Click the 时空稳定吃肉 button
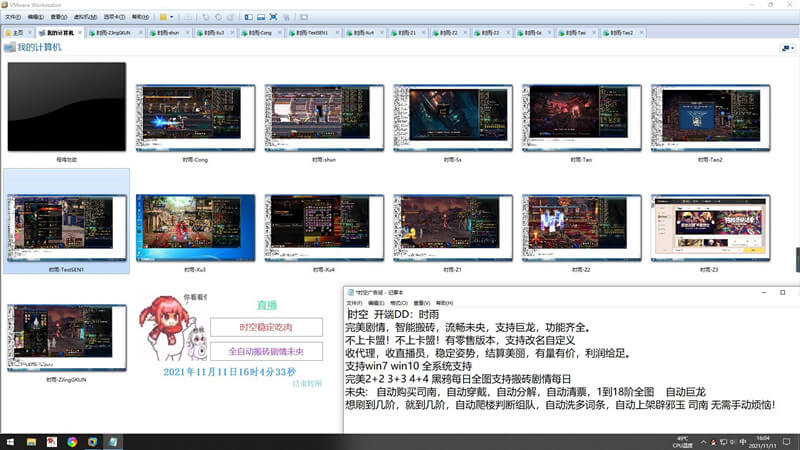The width and height of the screenshot is (800, 450). point(266,327)
